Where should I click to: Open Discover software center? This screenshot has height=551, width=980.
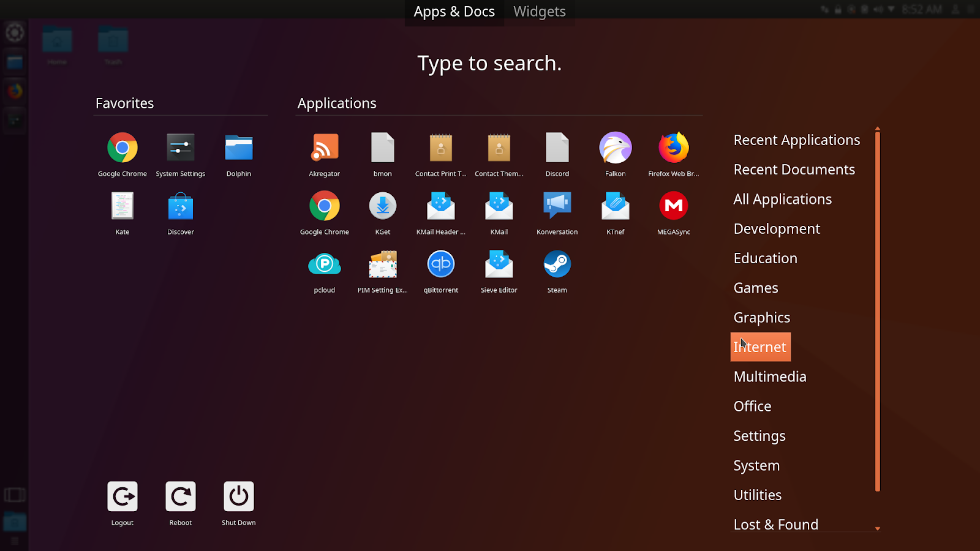180,212
